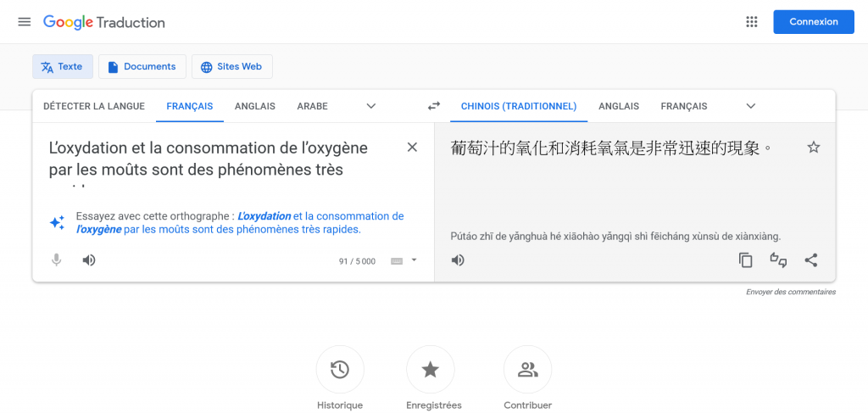Expand input tools dropdown arrow
Screen dimensions: 868x413
(x=414, y=260)
